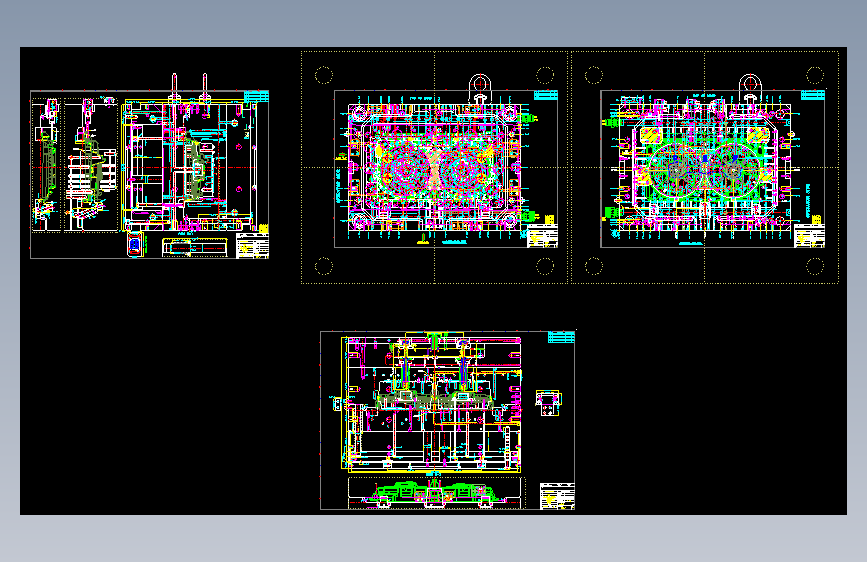Click the cyan revision table on the bottom sheet
Viewport: 867px width, 562px height.
[x=561, y=337]
